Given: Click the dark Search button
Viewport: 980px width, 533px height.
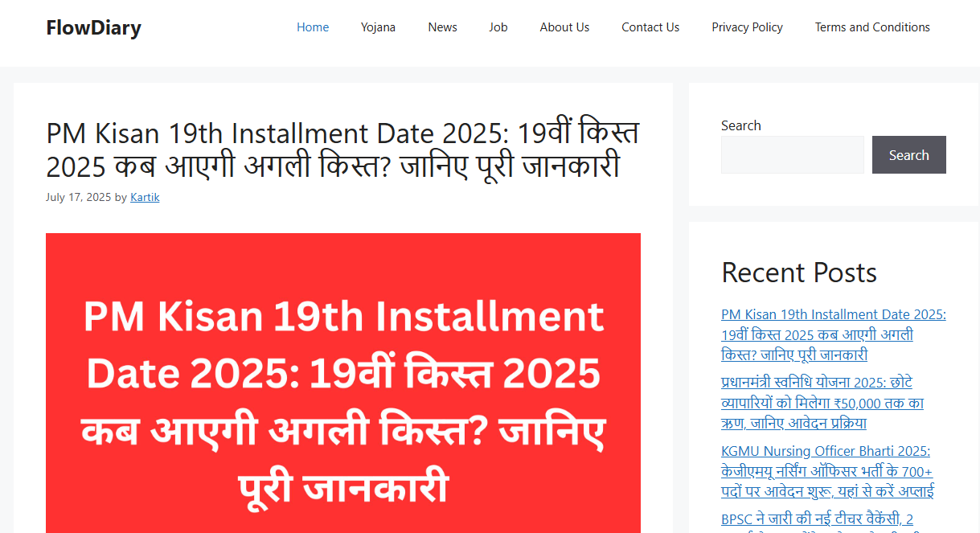Looking at the screenshot, I should [909, 154].
